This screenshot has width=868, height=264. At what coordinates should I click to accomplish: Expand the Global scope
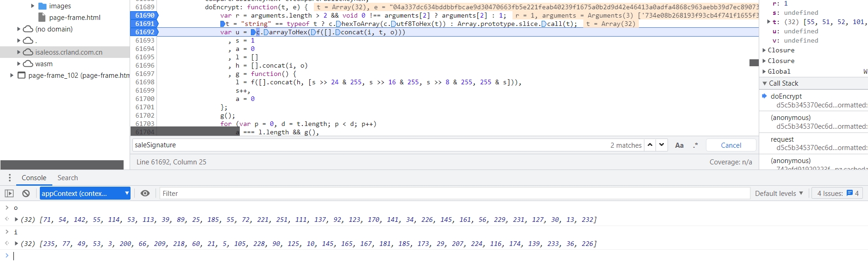[764, 71]
